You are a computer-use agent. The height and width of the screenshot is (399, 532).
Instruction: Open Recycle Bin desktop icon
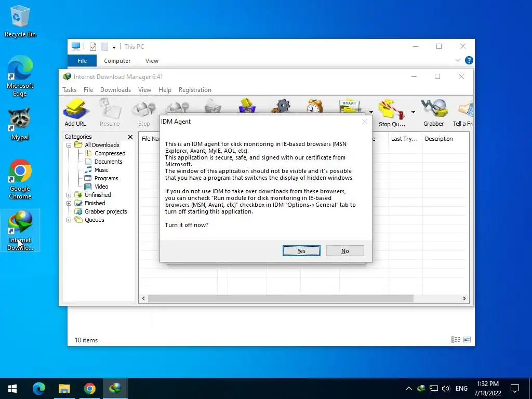coord(20,21)
